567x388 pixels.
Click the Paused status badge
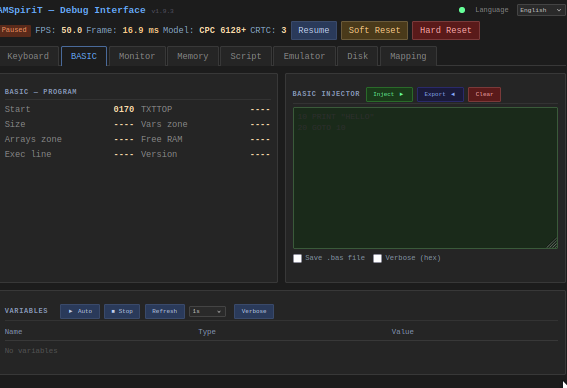click(x=14, y=30)
